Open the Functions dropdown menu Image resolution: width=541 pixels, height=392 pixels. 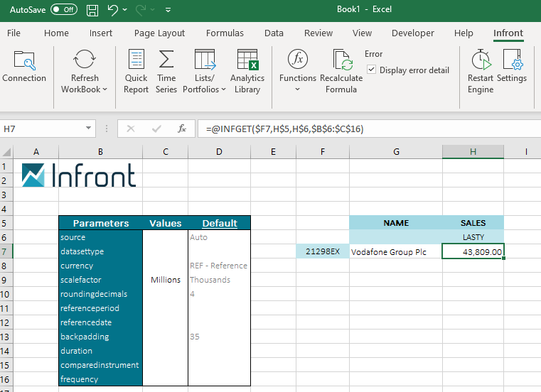pos(297,89)
